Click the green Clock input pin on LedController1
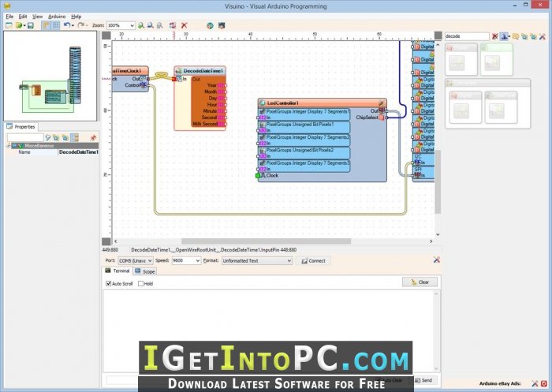Screen dimensions: 552x392 [258, 175]
